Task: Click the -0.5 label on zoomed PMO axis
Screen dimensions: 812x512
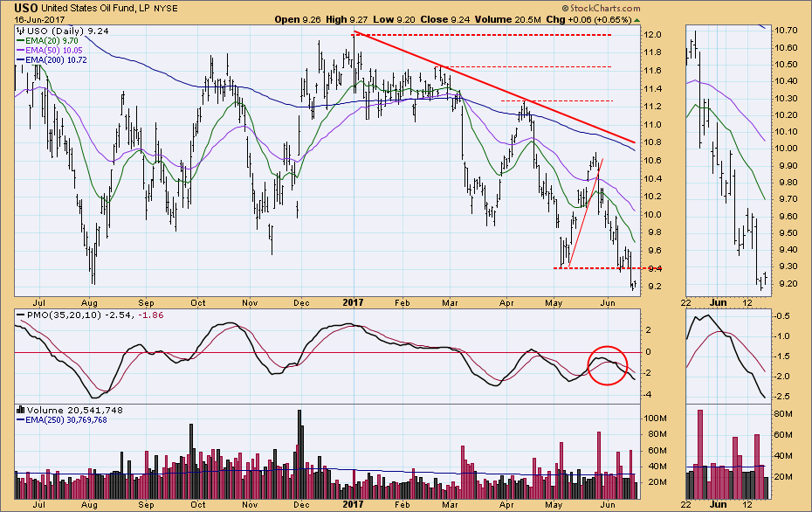Action: (783, 316)
